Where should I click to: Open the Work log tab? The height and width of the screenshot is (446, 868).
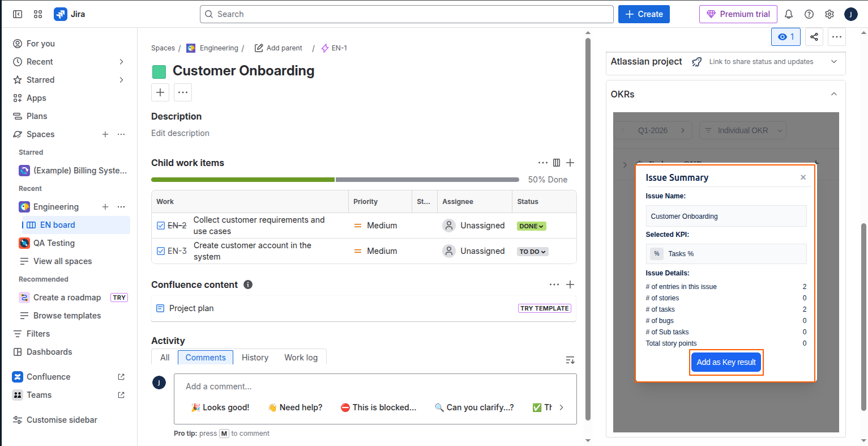(301, 358)
